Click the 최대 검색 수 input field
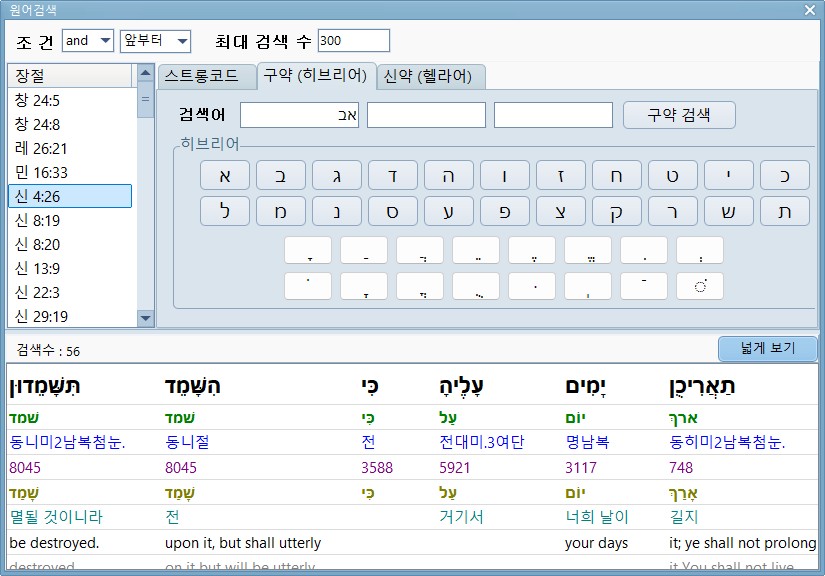The width and height of the screenshot is (825, 576). click(x=353, y=41)
